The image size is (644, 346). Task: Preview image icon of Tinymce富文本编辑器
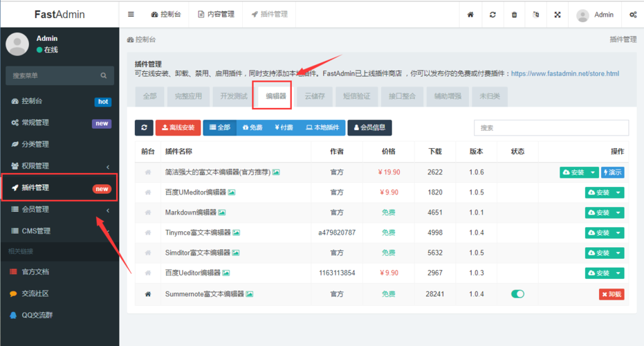(236, 233)
